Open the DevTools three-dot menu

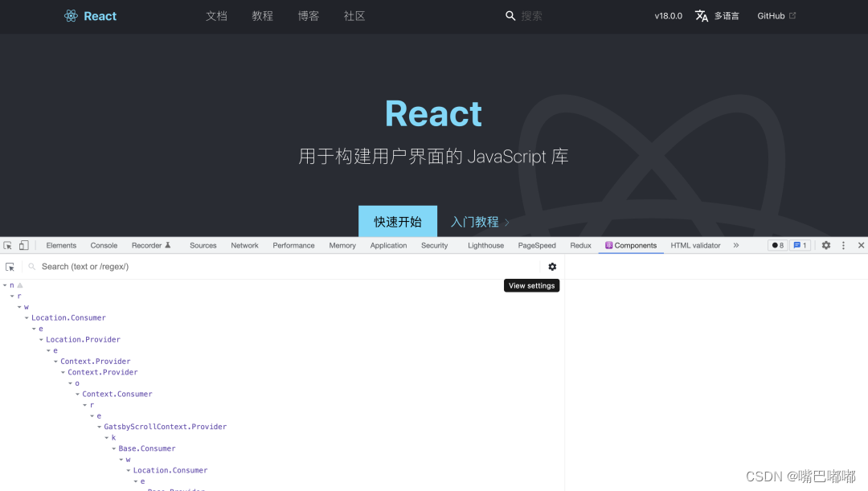point(843,245)
